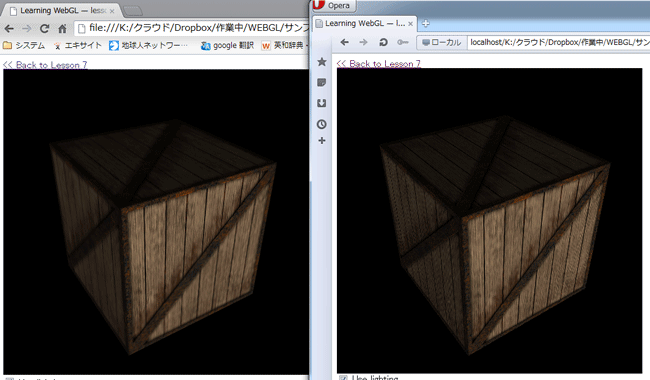
Task: Open Opera's downloads panel icon
Action: tap(322, 103)
